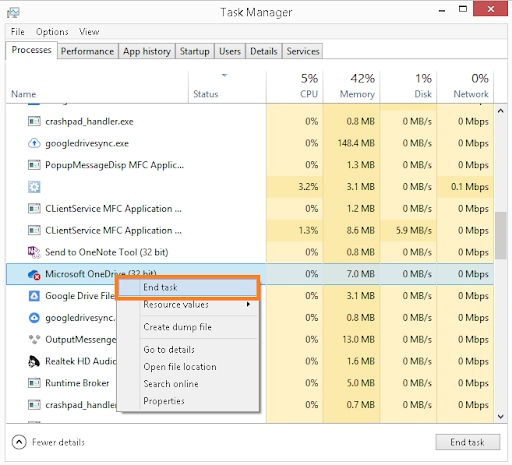Click the Microsoft OneDrive cloud icon
512x465 pixels.
pos(34,274)
